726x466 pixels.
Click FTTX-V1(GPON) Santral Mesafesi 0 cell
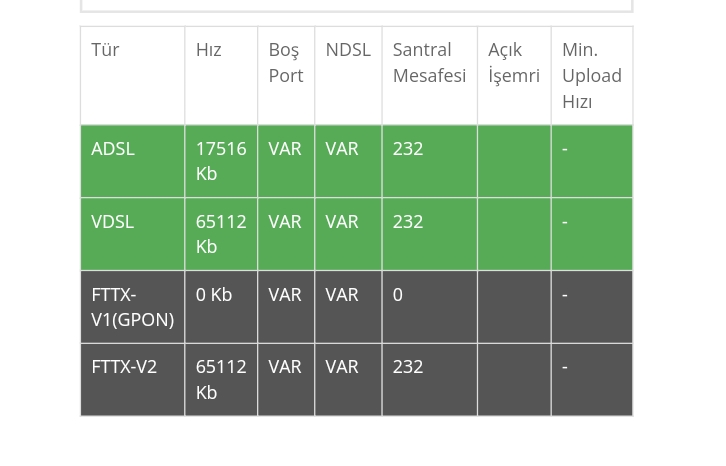(x=398, y=295)
